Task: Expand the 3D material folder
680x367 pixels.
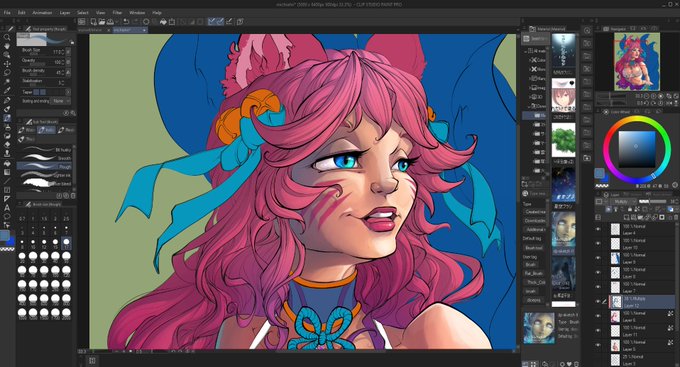Action: tap(530, 97)
